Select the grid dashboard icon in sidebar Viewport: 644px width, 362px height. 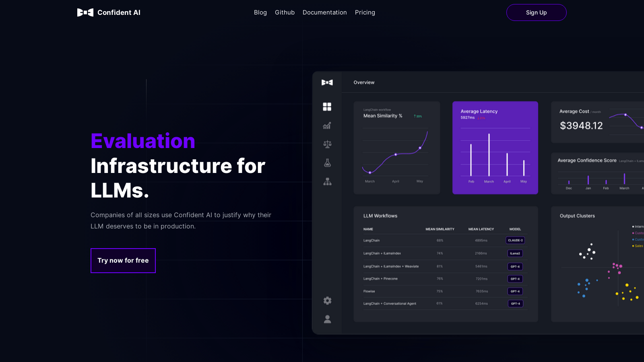(x=327, y=107)
